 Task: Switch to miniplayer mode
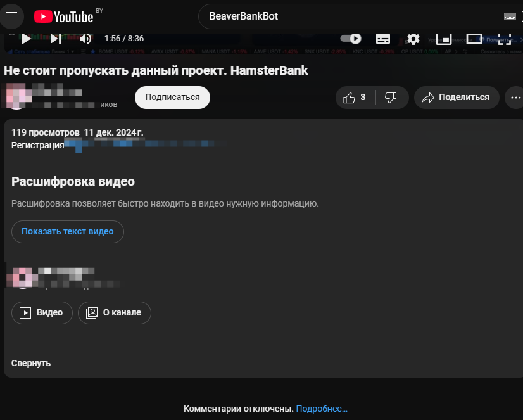point(444,39)
